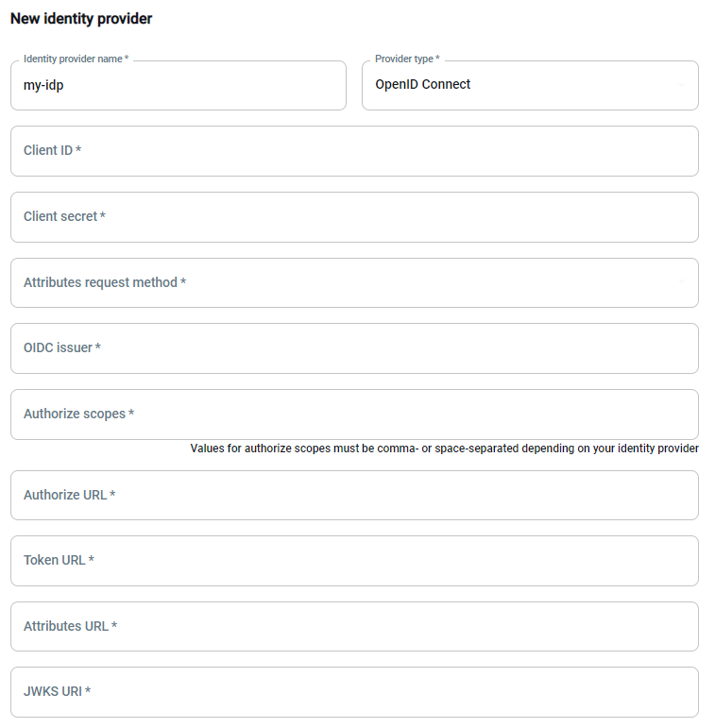Focus the OIDC issuer field
Viewport: 715px width, 728px height.
[354, 348]
